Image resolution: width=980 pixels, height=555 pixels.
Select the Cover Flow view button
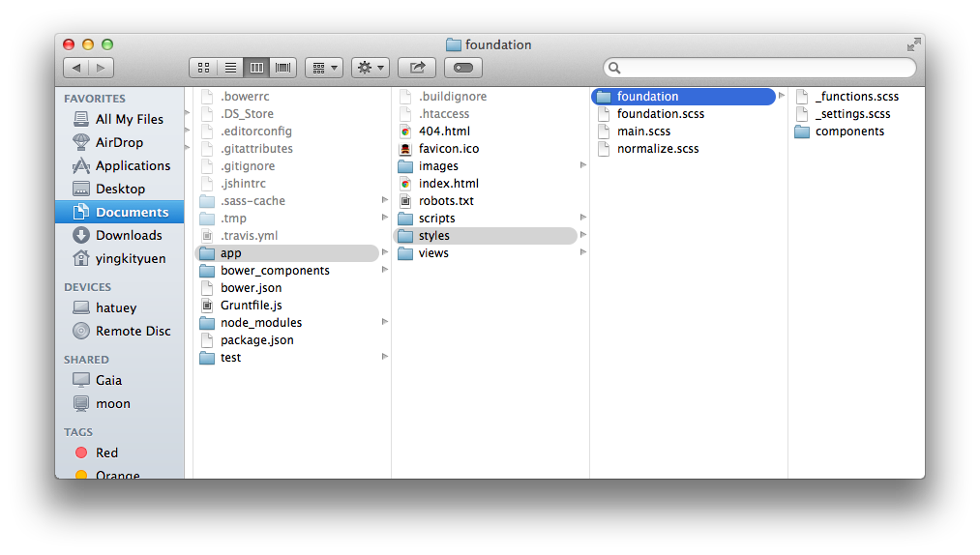[282, 68]
